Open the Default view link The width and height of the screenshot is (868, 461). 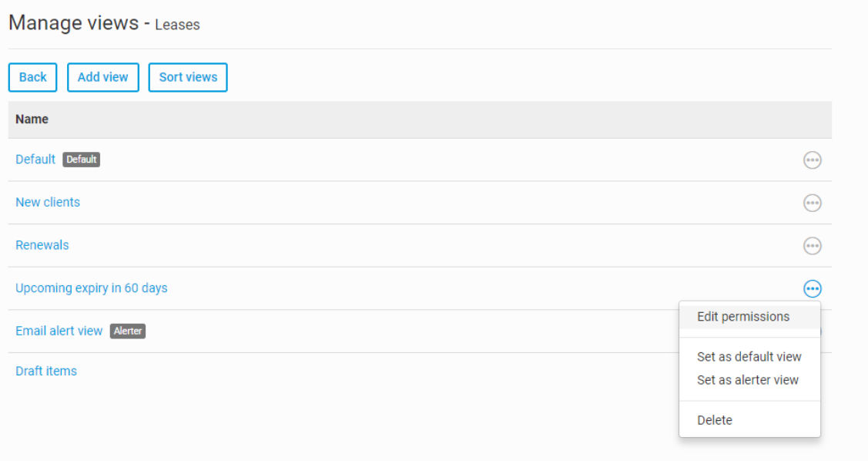click(35, 160)
